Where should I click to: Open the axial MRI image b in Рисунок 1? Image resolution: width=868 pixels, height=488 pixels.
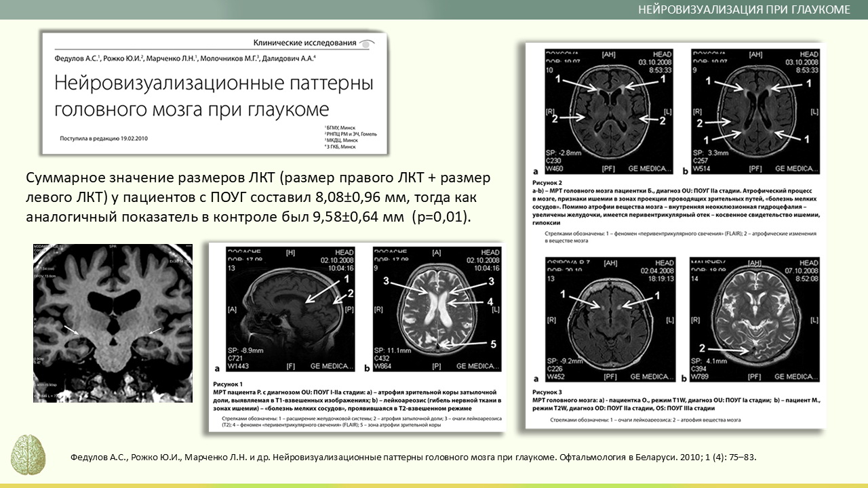coord(437,308)
